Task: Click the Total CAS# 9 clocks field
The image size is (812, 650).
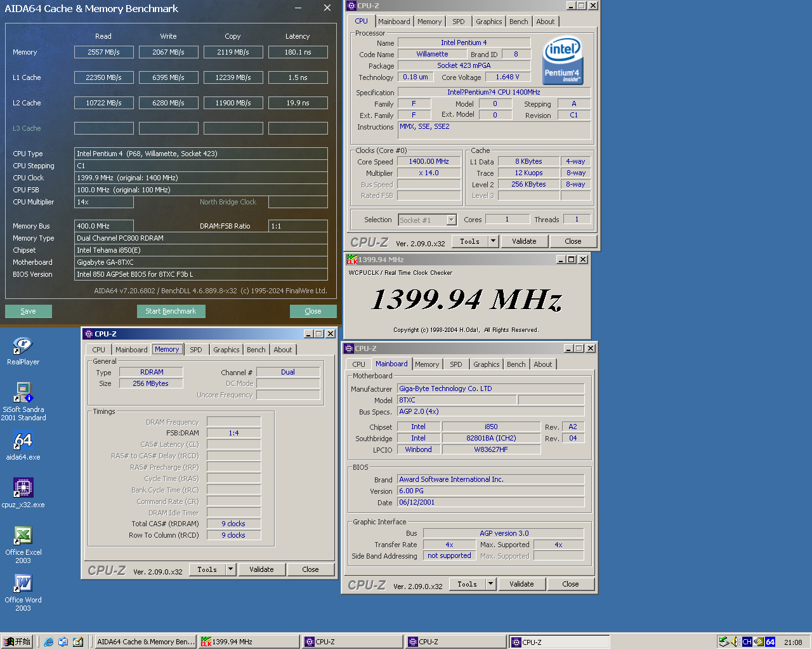Action: [233, 524]
